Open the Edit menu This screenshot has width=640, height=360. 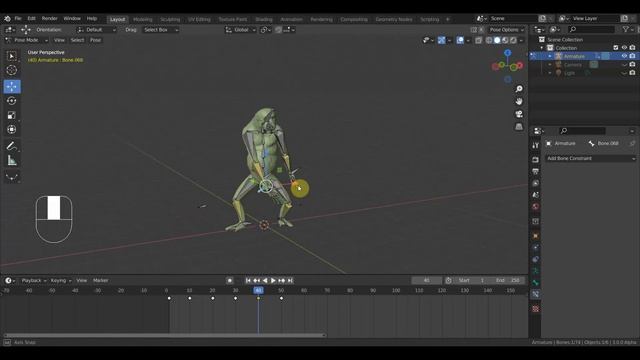tap(31, 19)
